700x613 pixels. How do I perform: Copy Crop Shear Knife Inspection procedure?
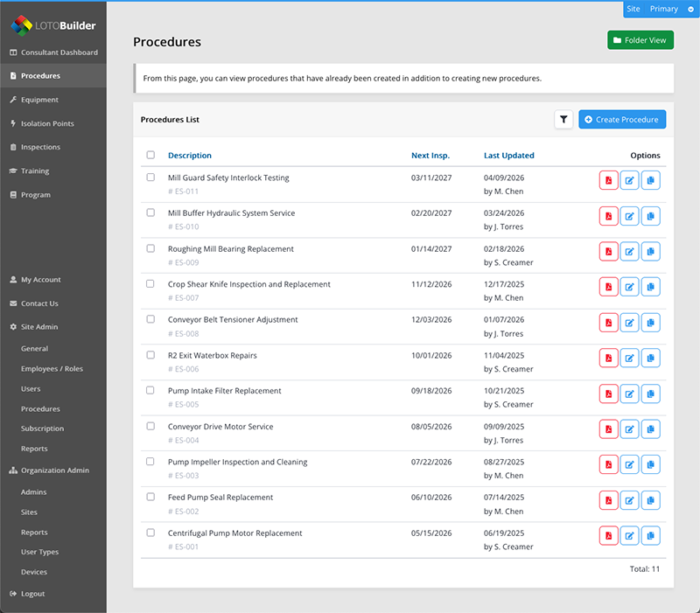pyautogui.click(x=650, y=287)
